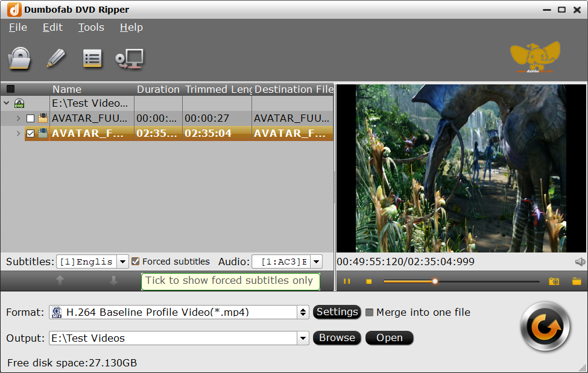Open the File menu
The height and width of the screenshot is (373, 588).
tap(18, 27)
